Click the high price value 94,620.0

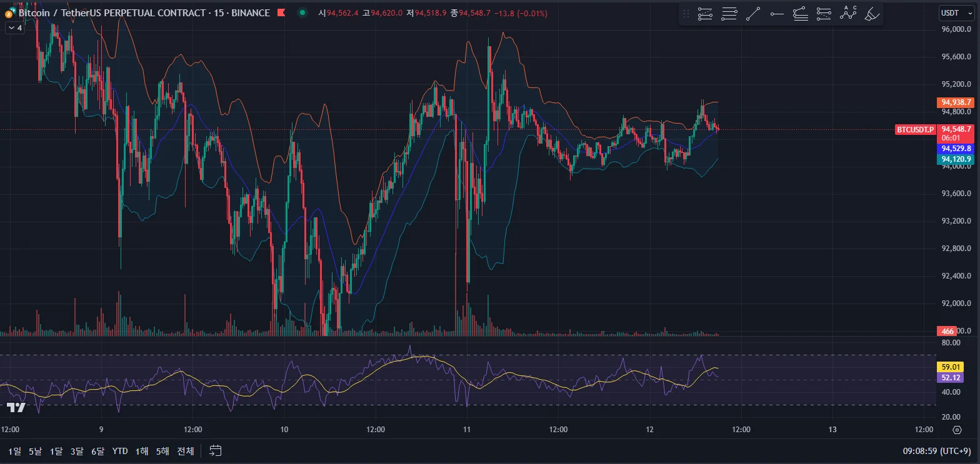tap(387, 13)
